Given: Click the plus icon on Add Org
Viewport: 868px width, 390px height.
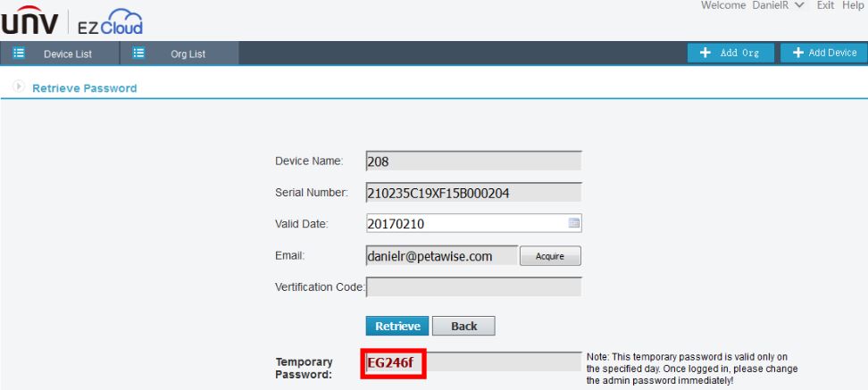Looking at the screenshot, I should 705,54.
